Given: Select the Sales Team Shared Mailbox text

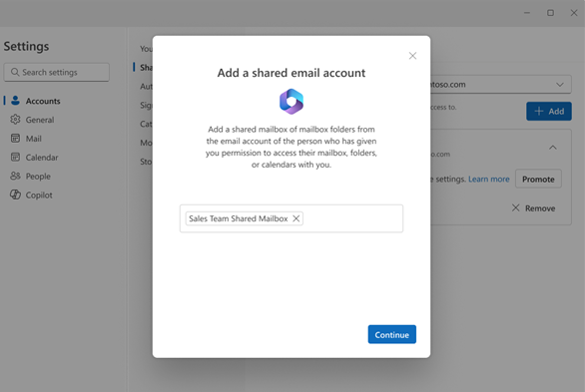Looking at the screenshot, I should [238, 218].
